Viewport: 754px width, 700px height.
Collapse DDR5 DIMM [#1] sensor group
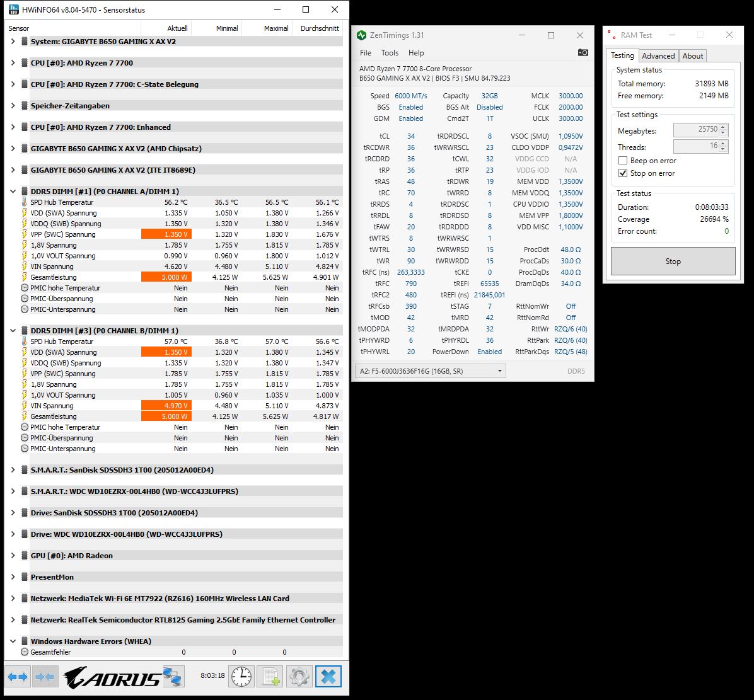pos(13,191)
